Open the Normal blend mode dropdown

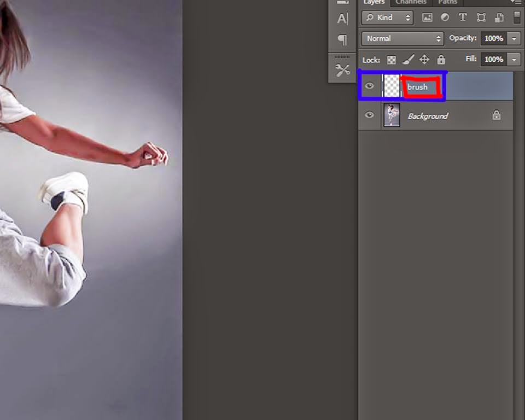click(402, 38)
